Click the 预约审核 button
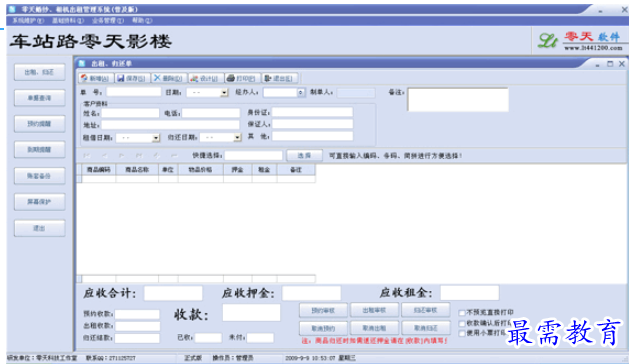Viewport: 629px width, 364px height. pyautogui.click(x=323, y=310)
